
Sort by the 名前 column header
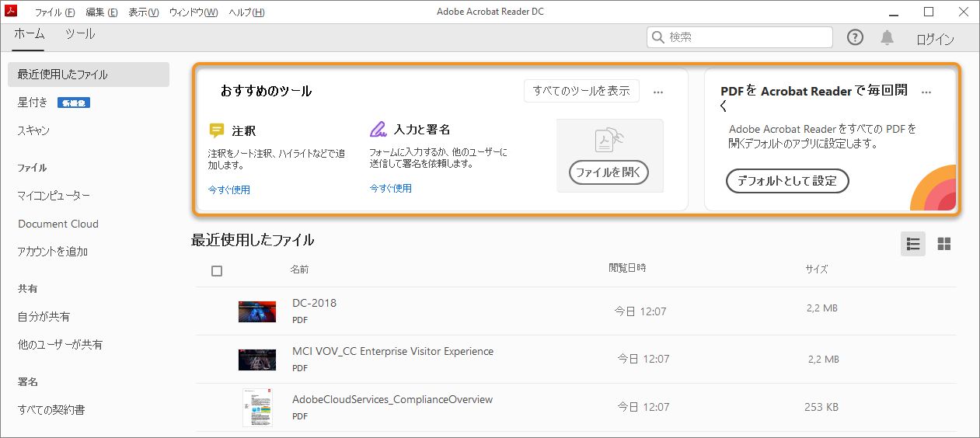299,269
